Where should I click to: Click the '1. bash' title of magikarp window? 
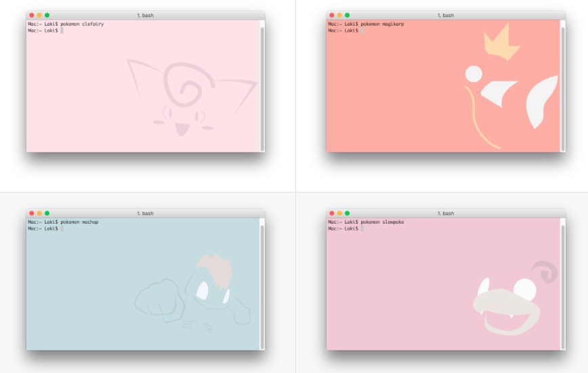[x=446, y=16]
